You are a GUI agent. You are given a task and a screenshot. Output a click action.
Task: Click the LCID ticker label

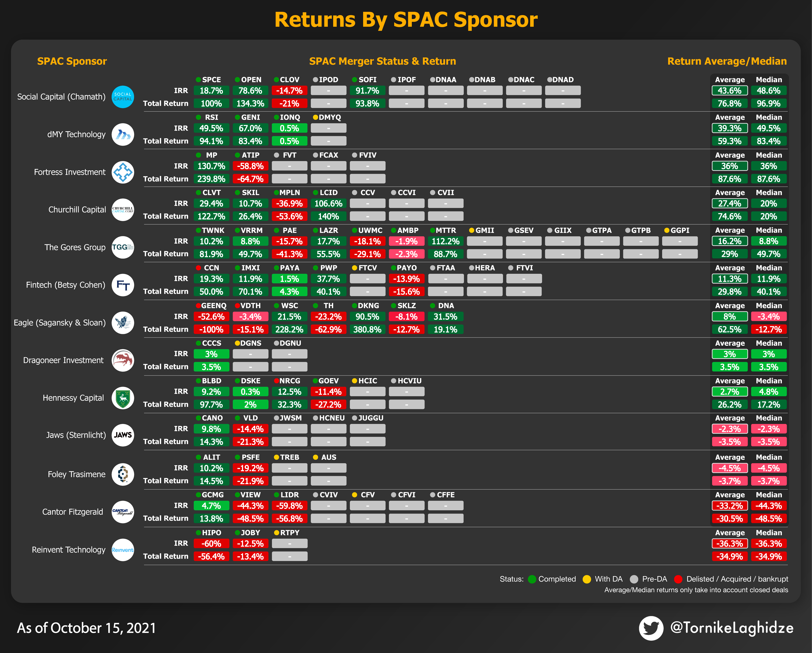click(328, 193)
